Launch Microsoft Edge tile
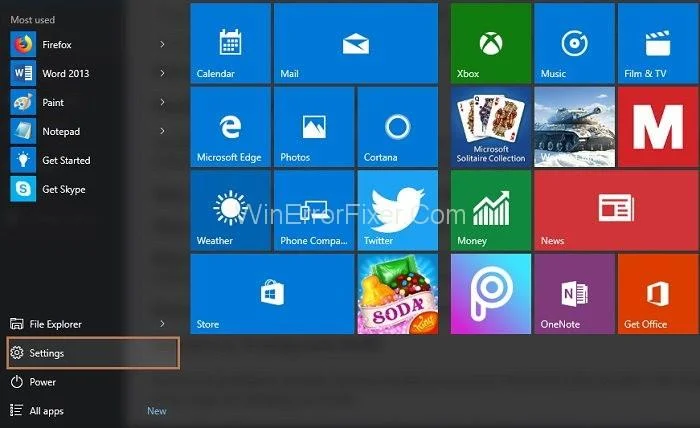 tap(230, 127)
